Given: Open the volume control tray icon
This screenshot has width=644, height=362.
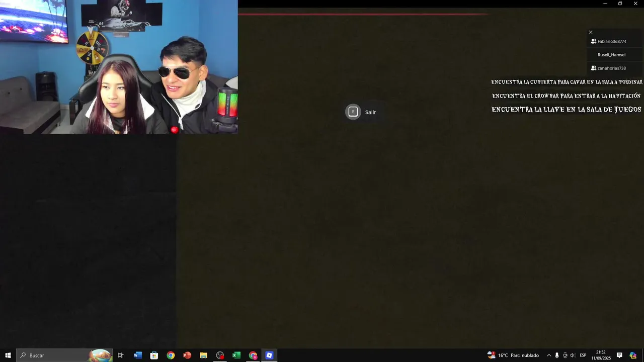Looking at the screenshot, I should (573, 355).
